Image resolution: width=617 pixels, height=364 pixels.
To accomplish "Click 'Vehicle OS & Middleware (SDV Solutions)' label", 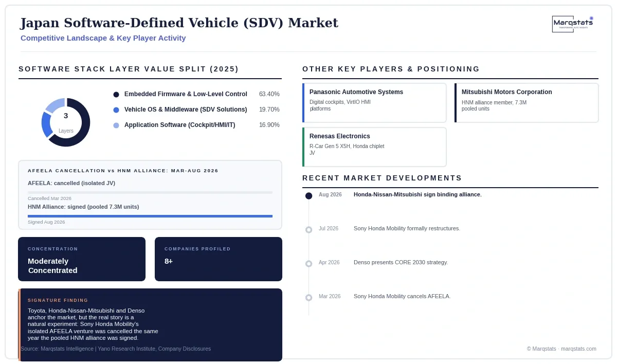I will click(186, 110).
